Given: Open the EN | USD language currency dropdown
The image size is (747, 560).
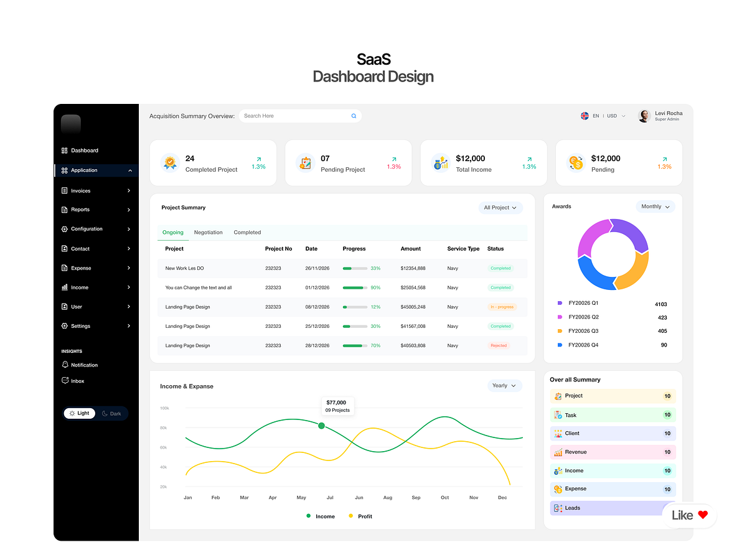Looking at the screenshot, I should pos(603,116).
